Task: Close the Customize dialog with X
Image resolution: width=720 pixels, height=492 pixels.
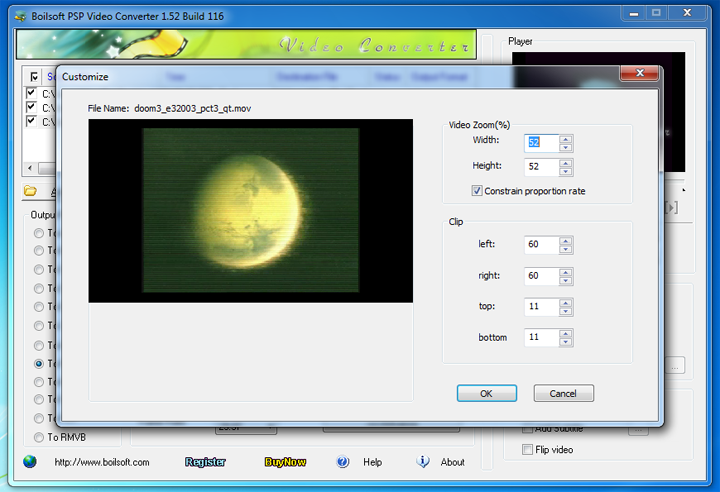Action: pyautogui.click(x=640, y=73)
